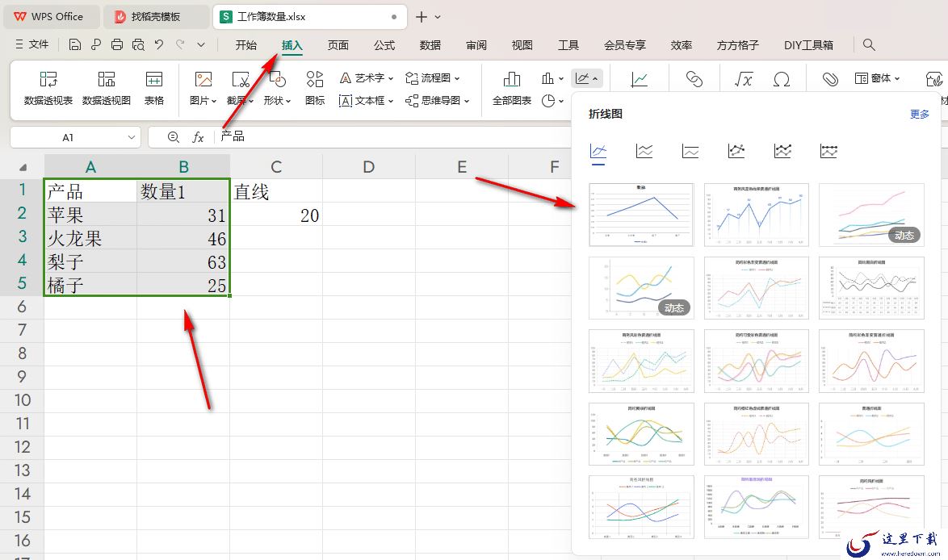Switch to the 插入 tab

click(x=292, y=45)
